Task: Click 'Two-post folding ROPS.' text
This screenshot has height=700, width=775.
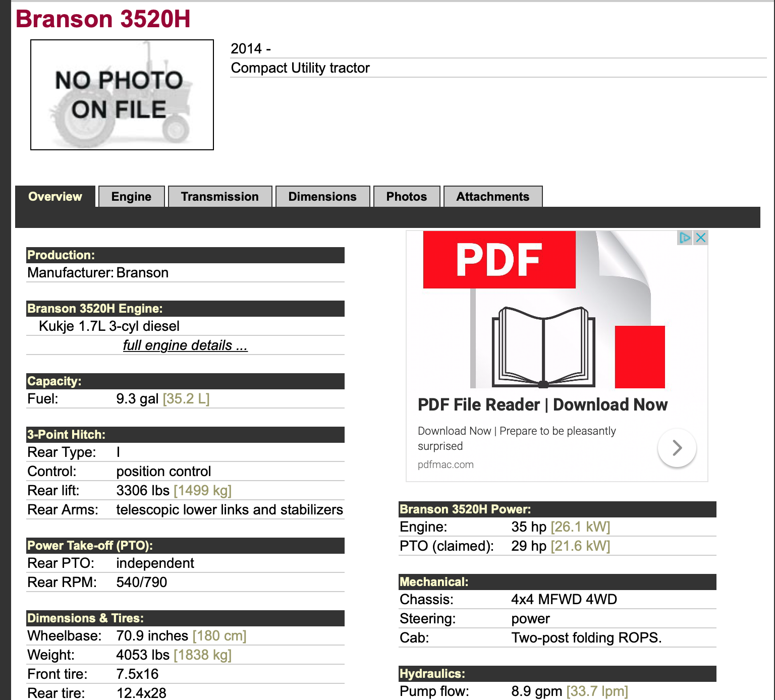Action: 586,638
